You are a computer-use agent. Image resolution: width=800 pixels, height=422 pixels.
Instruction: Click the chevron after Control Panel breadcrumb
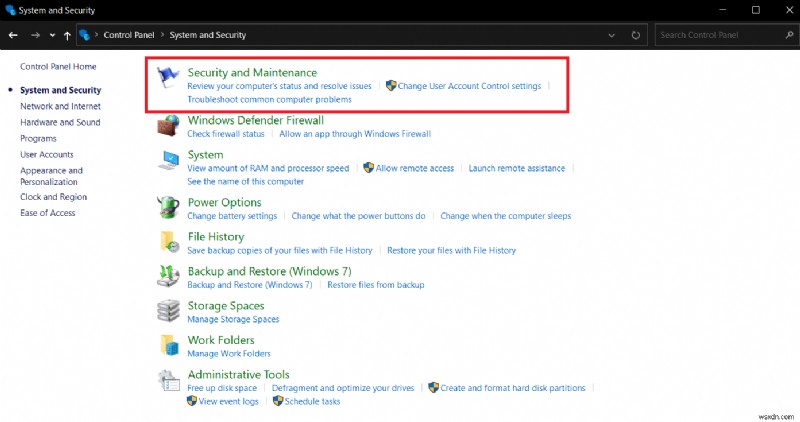coord(162,35)
